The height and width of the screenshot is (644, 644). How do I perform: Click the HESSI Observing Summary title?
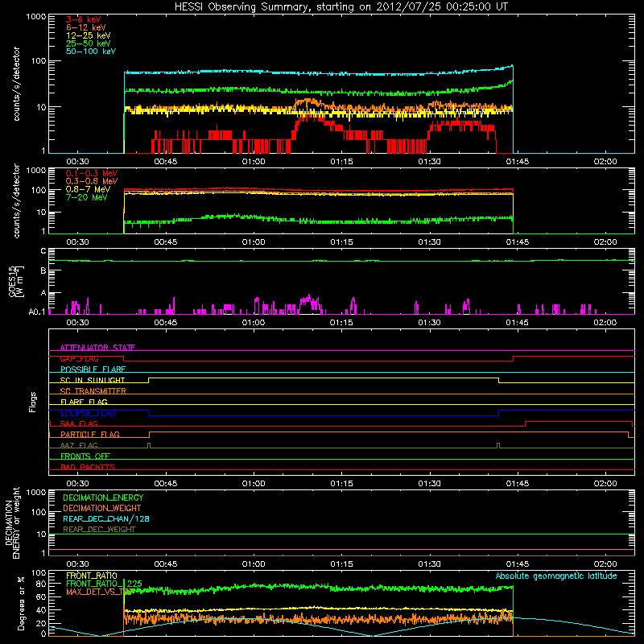[341, 6]
